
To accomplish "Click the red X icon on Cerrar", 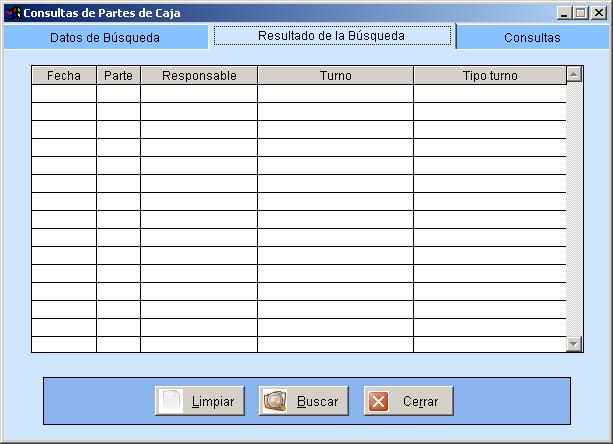I will pyautogui.click(x=379, y=401).
